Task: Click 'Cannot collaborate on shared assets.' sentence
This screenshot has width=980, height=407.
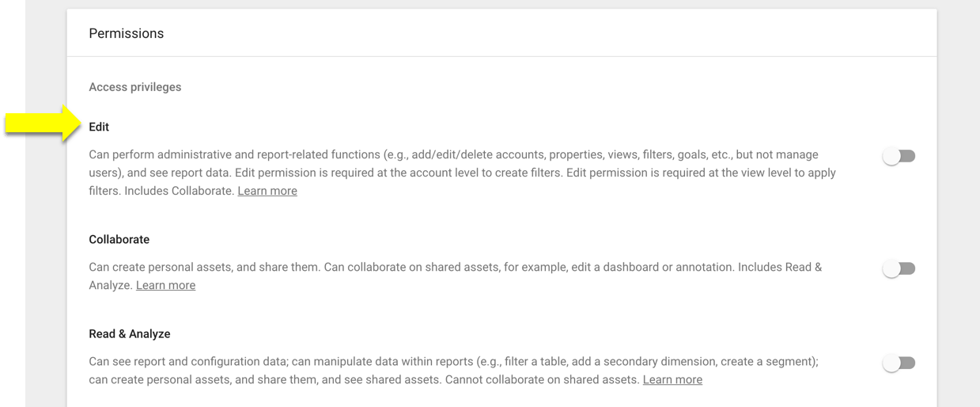Action: tap(542, 379)
